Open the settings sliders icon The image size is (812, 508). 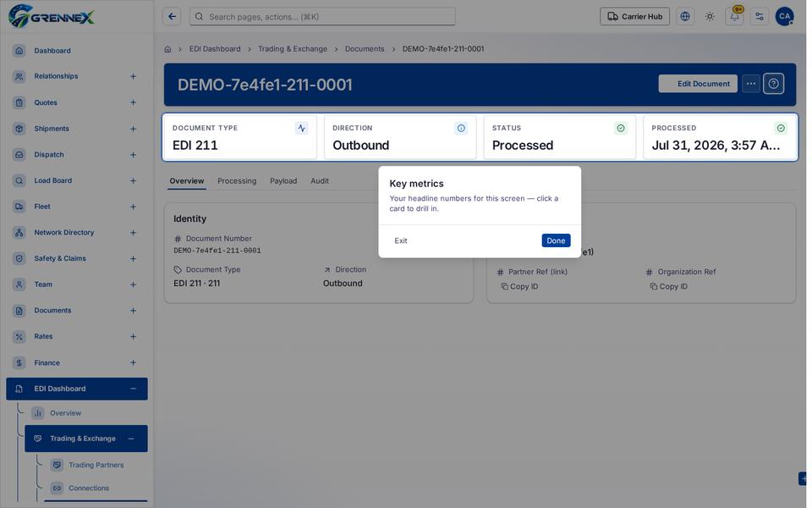[x=760, y=17]
